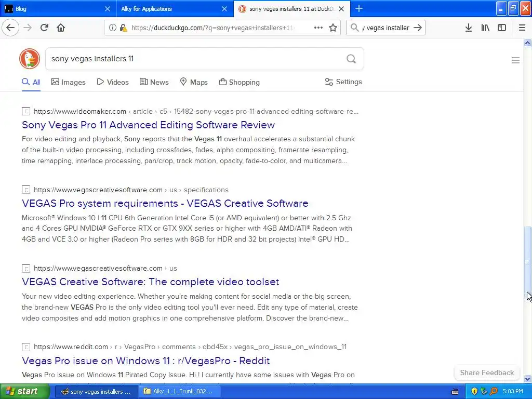
Task: Click the orange magnifier tray icon
Action: tap(494, 391)
